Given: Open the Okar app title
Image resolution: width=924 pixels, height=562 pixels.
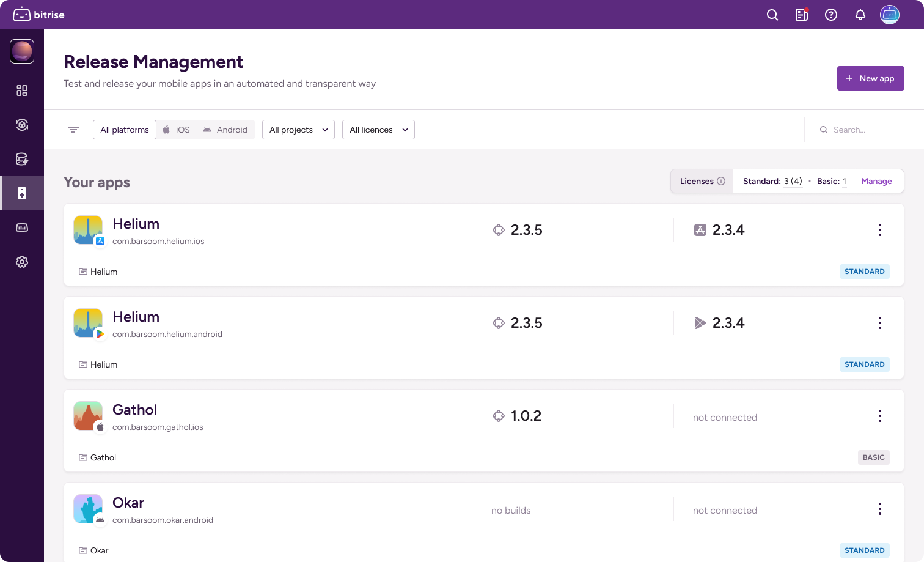Looking at the screenshot, I should tap(128, 503).
